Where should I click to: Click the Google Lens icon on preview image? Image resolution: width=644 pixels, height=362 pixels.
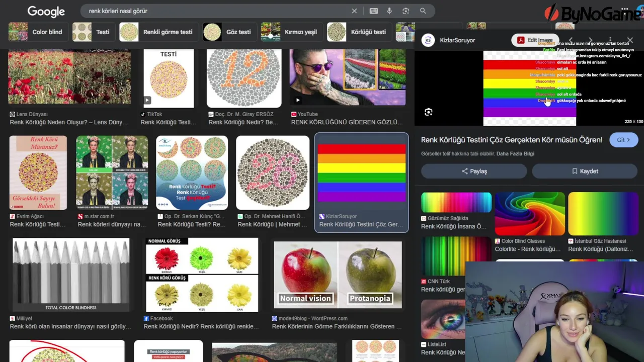coord(428,112)
